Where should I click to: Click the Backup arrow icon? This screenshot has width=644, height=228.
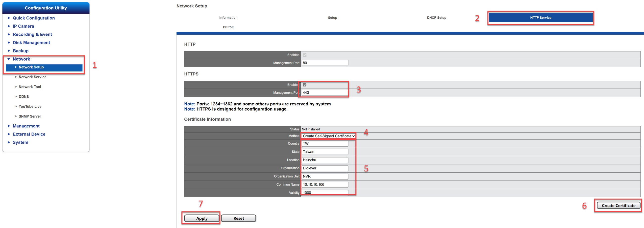pos(9,51)
